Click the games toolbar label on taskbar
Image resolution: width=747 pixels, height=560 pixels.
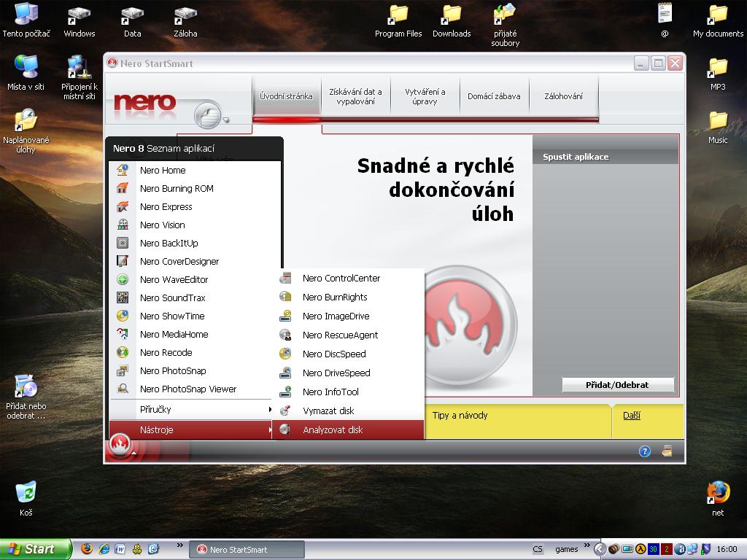(x=566, y=550)
